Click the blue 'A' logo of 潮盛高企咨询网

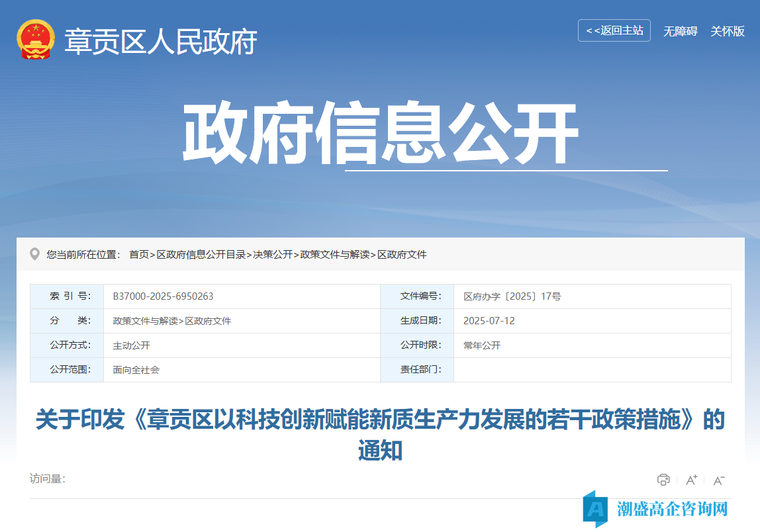595,511
